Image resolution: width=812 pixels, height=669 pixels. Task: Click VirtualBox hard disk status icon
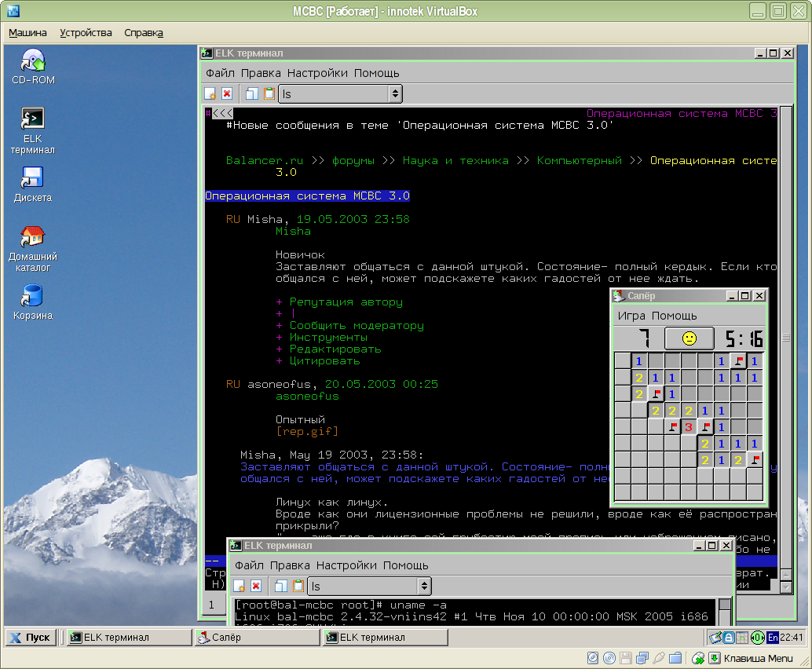593,658
